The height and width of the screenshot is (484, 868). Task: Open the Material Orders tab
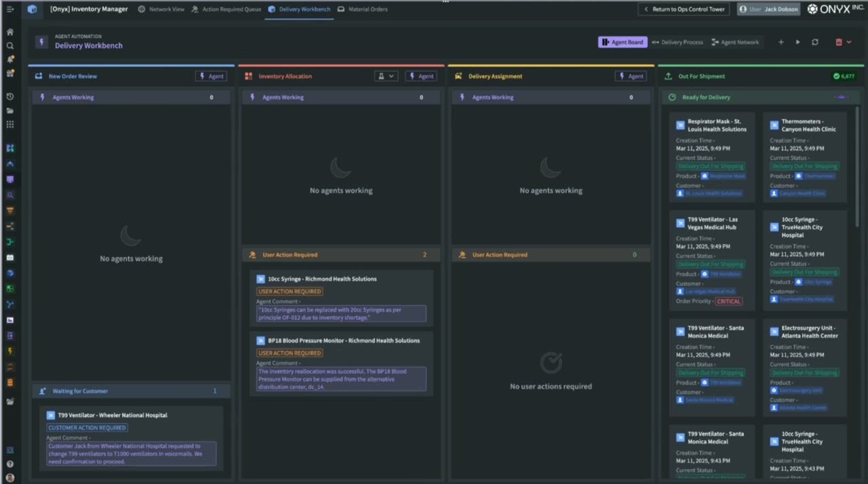363,9
